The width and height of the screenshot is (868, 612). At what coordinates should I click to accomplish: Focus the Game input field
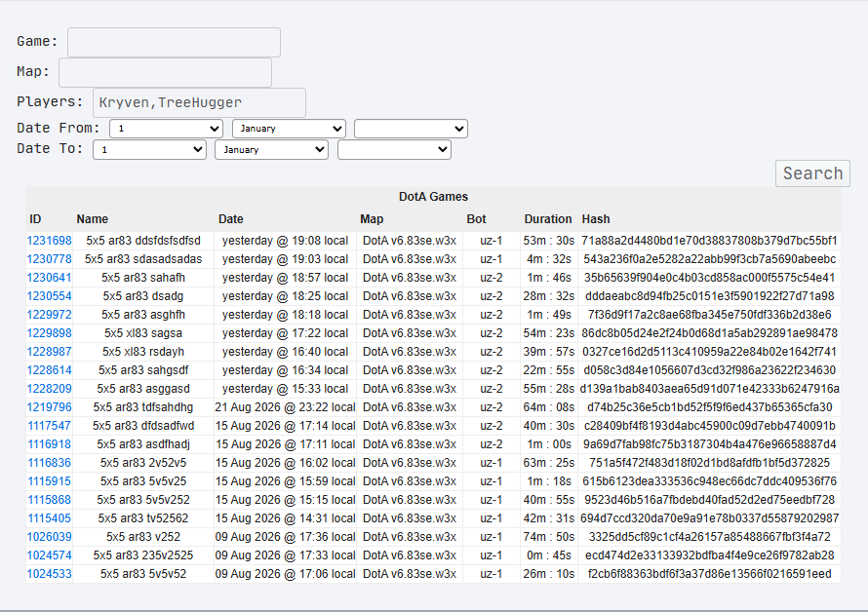[174, 42]
